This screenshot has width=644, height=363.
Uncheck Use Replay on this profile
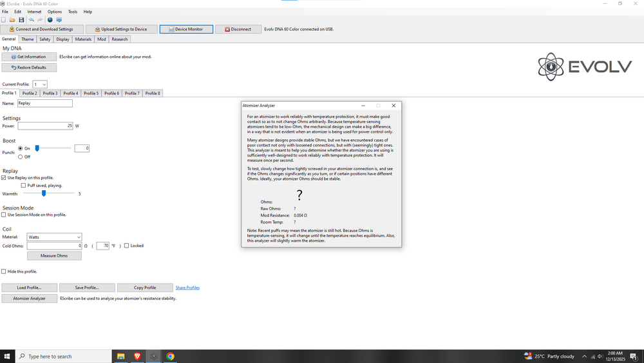click(x=4, y=177)
